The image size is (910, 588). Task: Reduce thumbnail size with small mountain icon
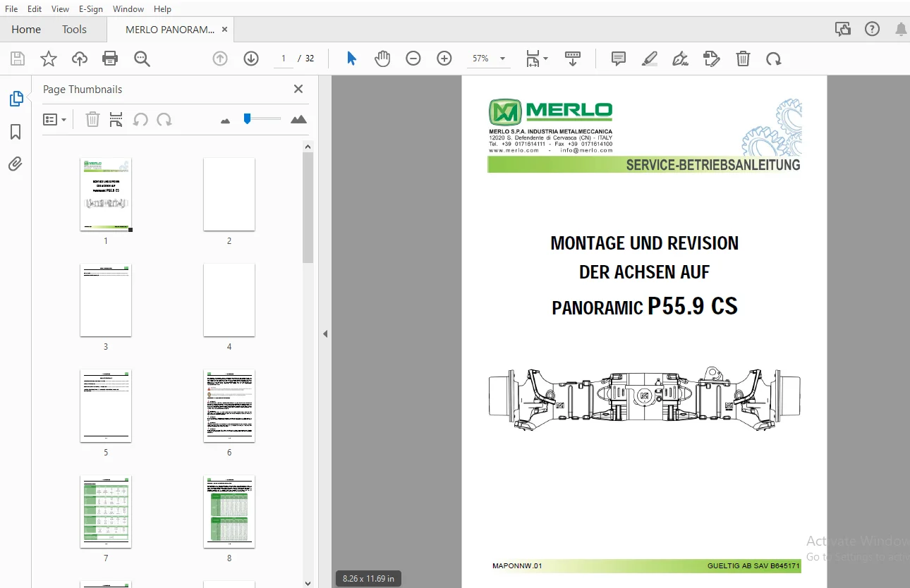tap(226, 121)
